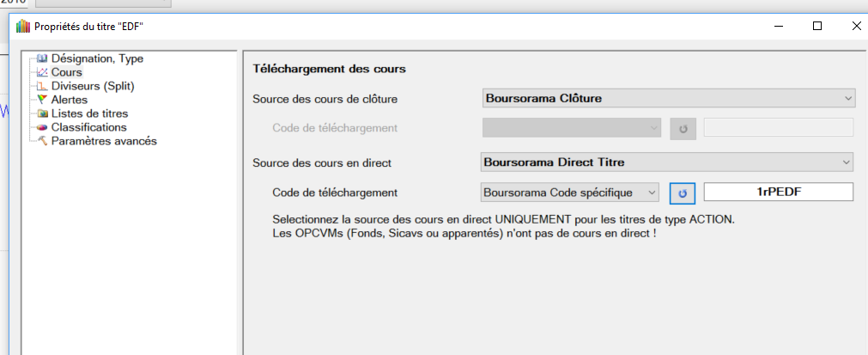This screenshot has height=355, width=868.
Task: Open the Boursorama Clôture source dropdown
Action: (x=668, y=98)
